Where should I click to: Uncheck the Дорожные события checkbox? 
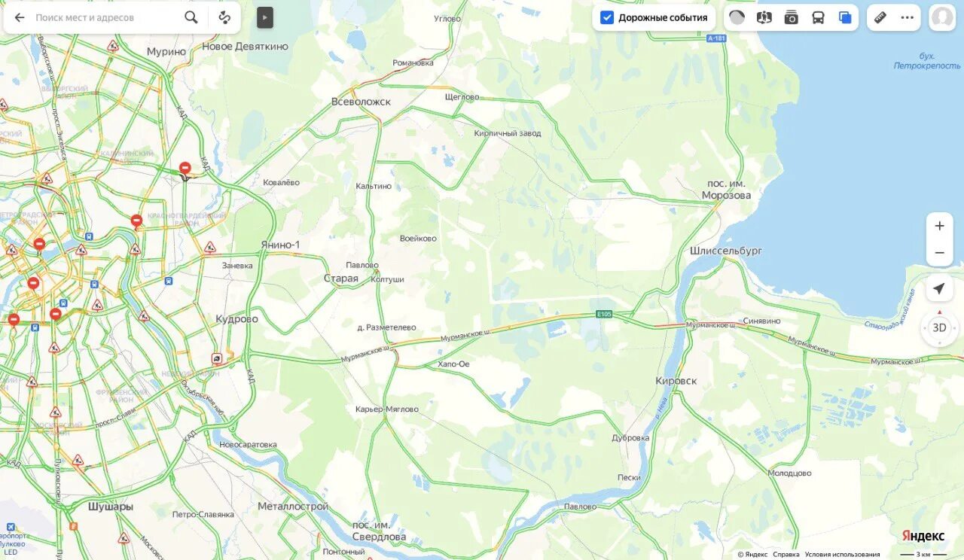point(607,17)
